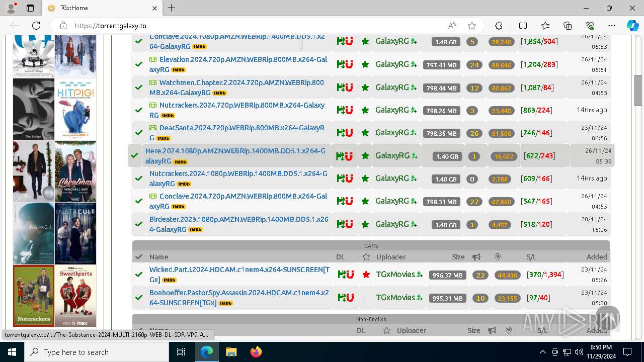
Task: View site information lock icon
Action: pos(63,26)
